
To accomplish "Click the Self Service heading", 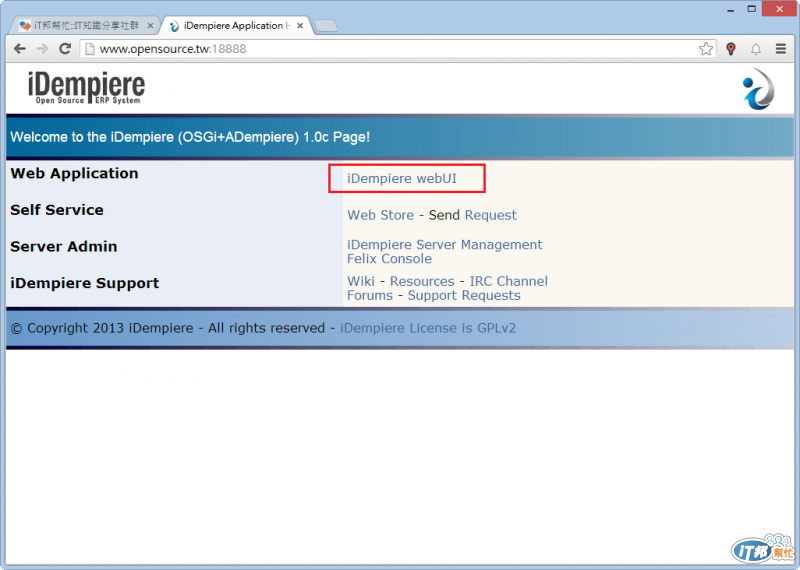I will click(57, 210).
